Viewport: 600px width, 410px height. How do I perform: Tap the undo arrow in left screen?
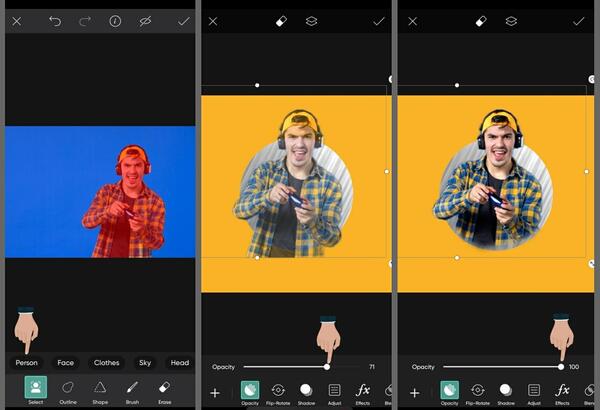(55, 21)
